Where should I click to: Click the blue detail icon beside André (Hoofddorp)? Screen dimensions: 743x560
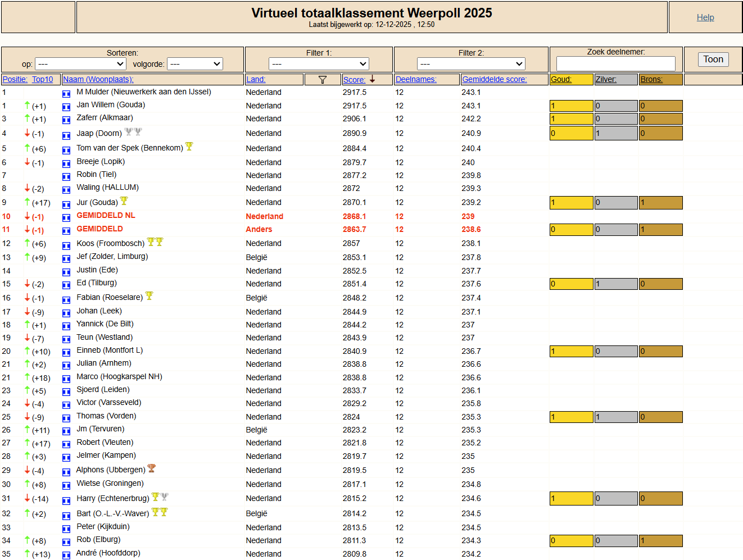[66, 555]
